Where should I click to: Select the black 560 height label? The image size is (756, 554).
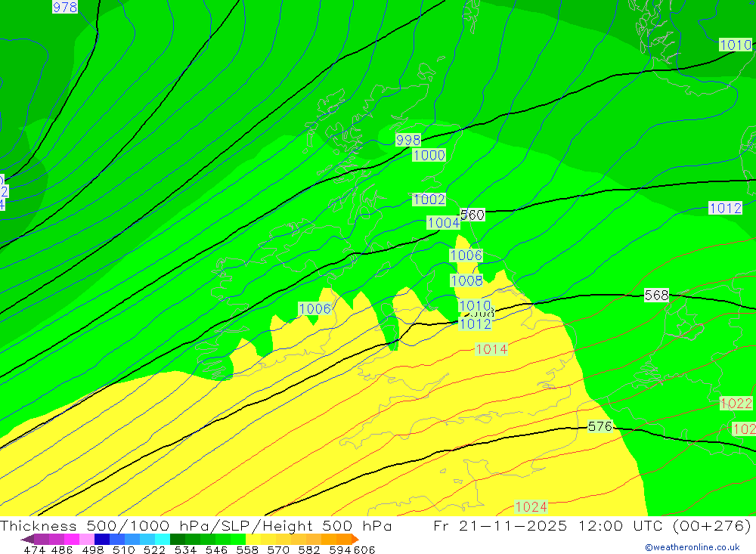tap(472, 215)
